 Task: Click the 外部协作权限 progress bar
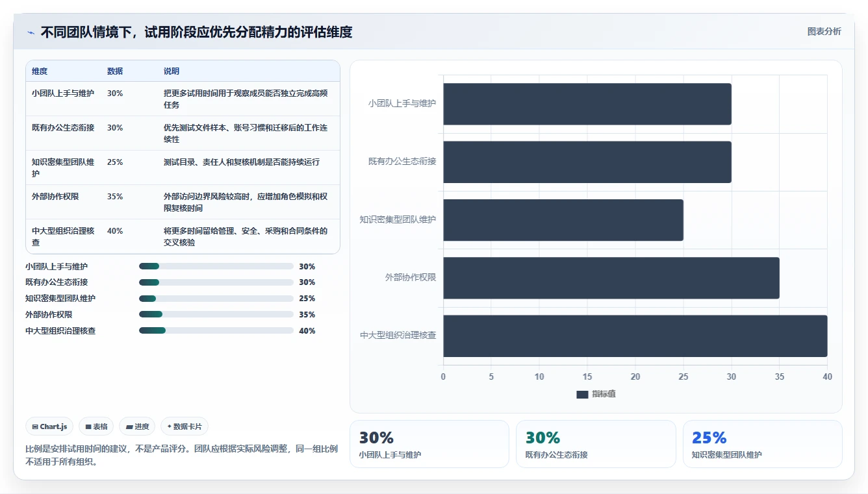[216, 314]
